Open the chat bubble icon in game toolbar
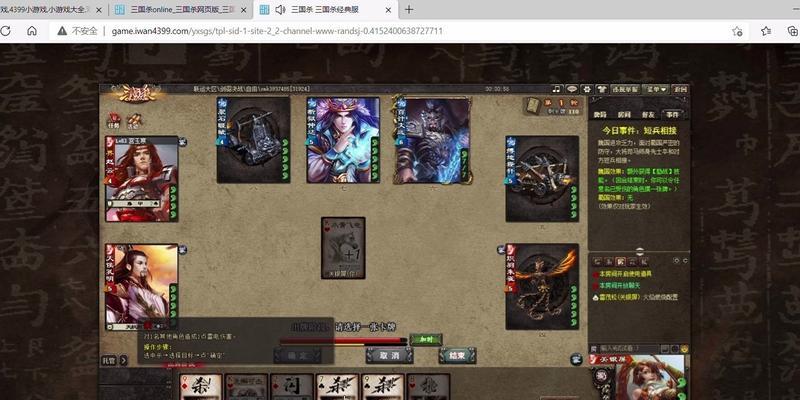800x400 pixels. [572, 89]
